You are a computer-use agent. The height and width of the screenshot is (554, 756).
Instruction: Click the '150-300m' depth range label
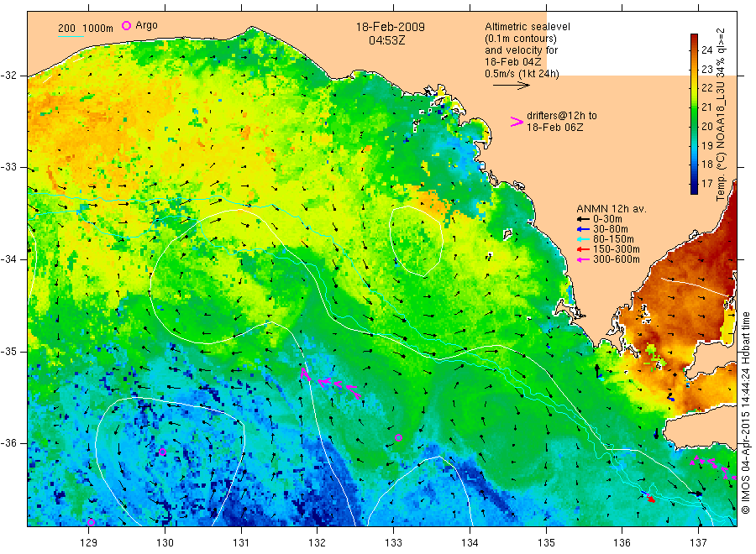coord(617,249)
